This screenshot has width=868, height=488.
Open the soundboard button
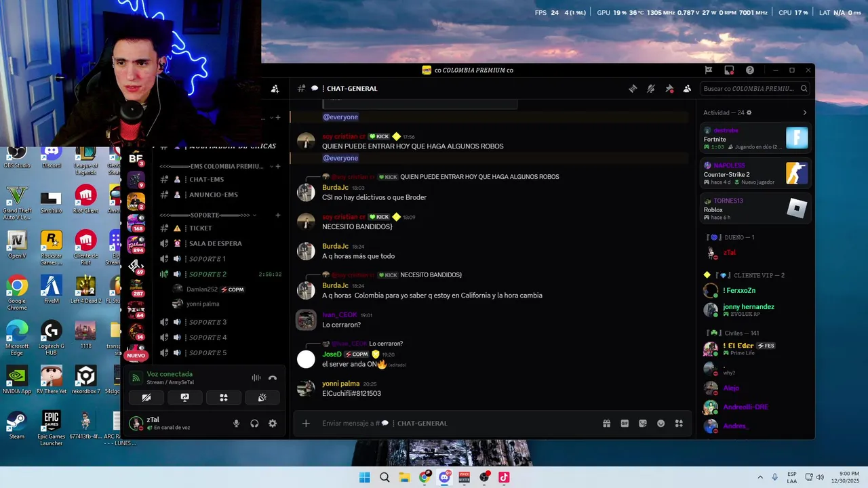tap(262, 398)
